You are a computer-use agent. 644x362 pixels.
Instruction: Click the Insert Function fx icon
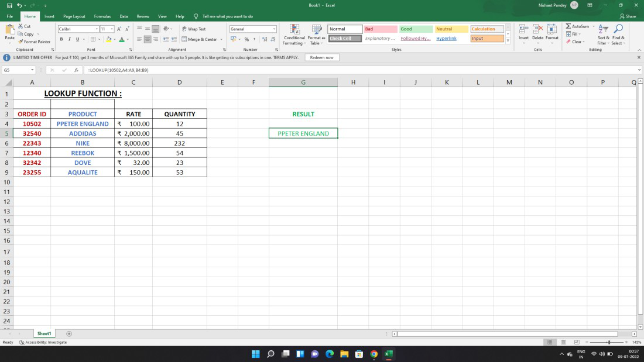click(x=76, y=70)
